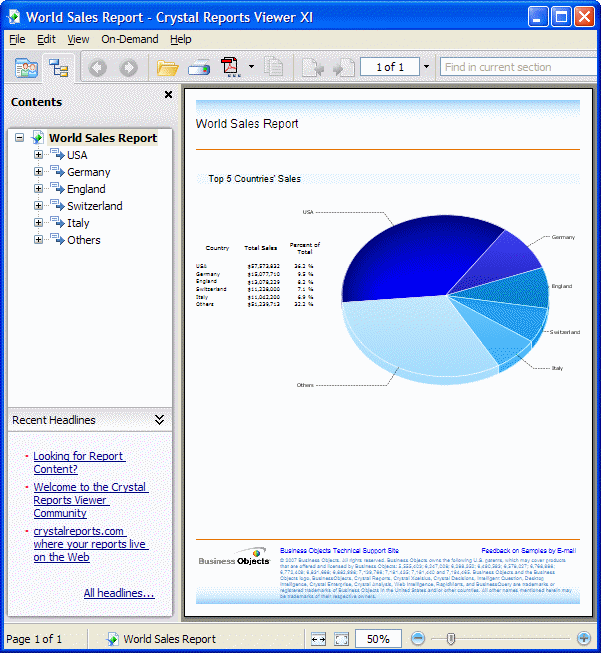Click the 50% zoom percentage field

378,639
